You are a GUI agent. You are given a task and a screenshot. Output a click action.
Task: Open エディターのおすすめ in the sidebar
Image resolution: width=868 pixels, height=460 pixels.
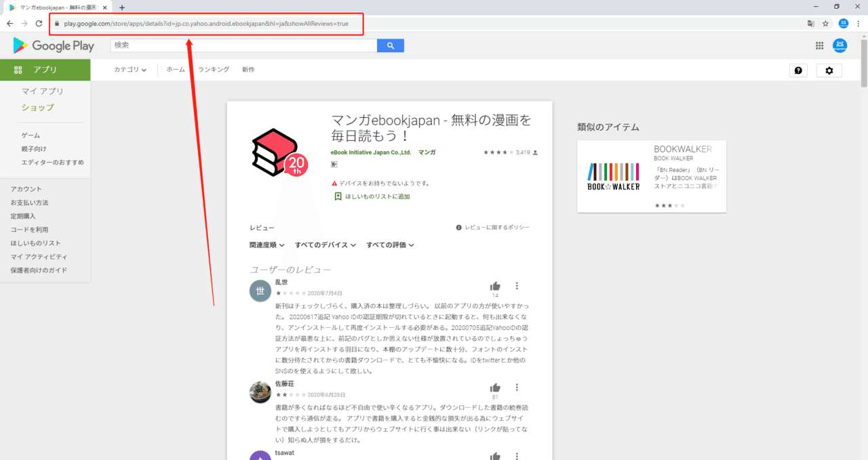pos(53,163)
